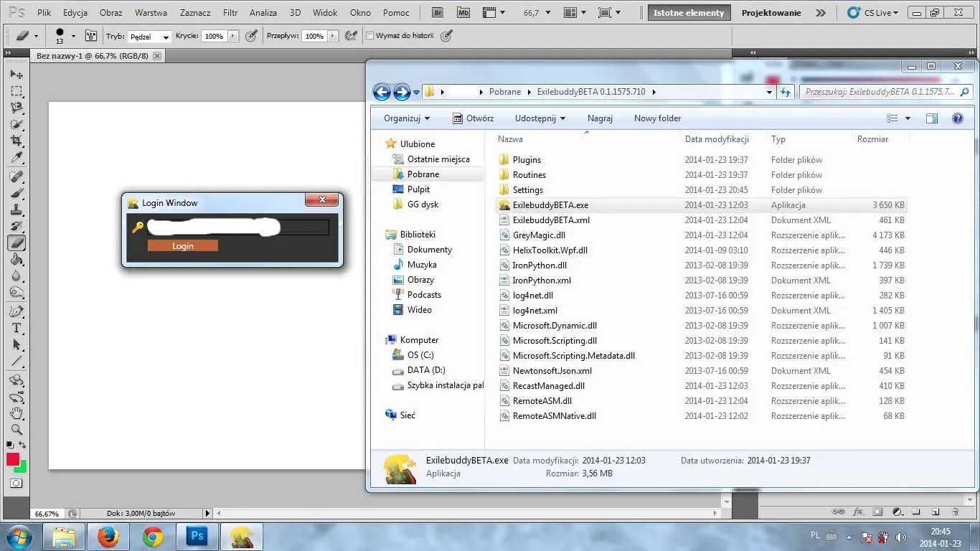
Task: Open the Tryb 'Pędzel' mode dropdown
Action: pyautogui.click(x=149, y=36)
